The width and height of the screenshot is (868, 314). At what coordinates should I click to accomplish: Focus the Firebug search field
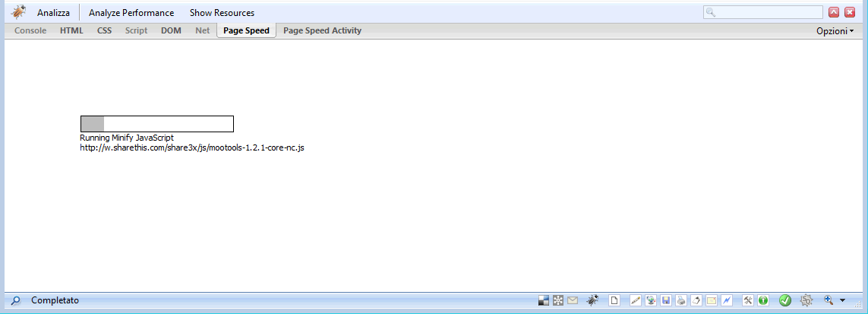coord(762,12)
